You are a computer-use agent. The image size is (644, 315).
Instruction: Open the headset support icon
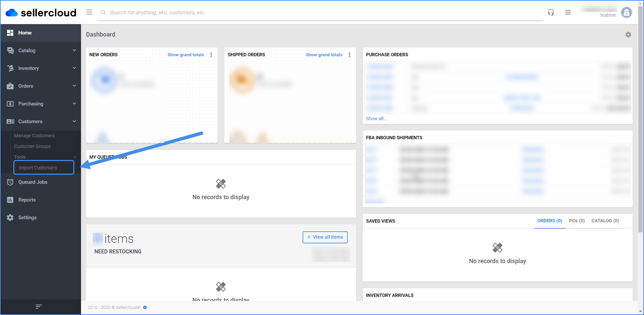pos(551,12)
